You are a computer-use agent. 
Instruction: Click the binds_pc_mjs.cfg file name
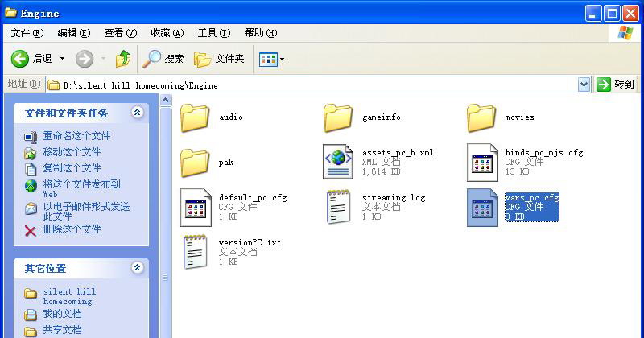pyautogui.click(x=544, y=153)
